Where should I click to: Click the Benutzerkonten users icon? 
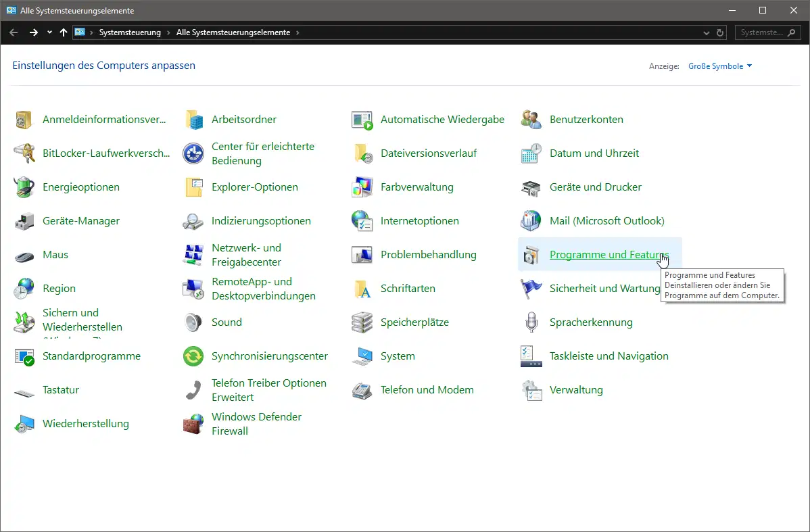click(531, 120)
